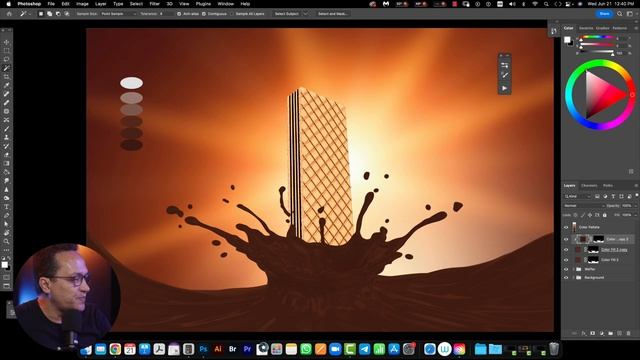Click the Tolerance input field
This screenshot has height=360, width=640.
165,14
